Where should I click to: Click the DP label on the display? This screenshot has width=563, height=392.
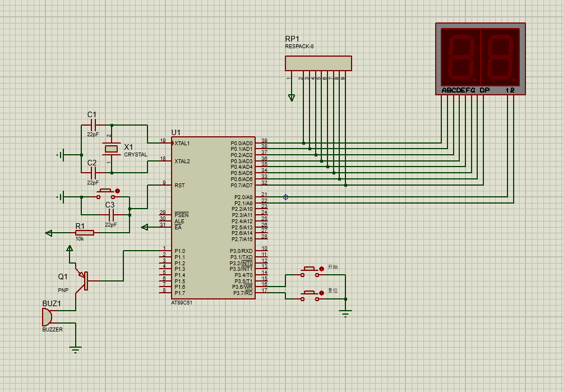[x=484, y=90]
